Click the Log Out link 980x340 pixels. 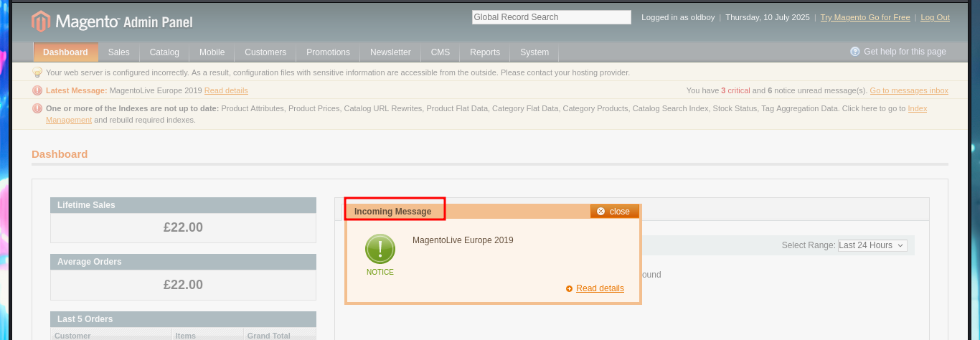pyautogui.click(x=935, y=17)
